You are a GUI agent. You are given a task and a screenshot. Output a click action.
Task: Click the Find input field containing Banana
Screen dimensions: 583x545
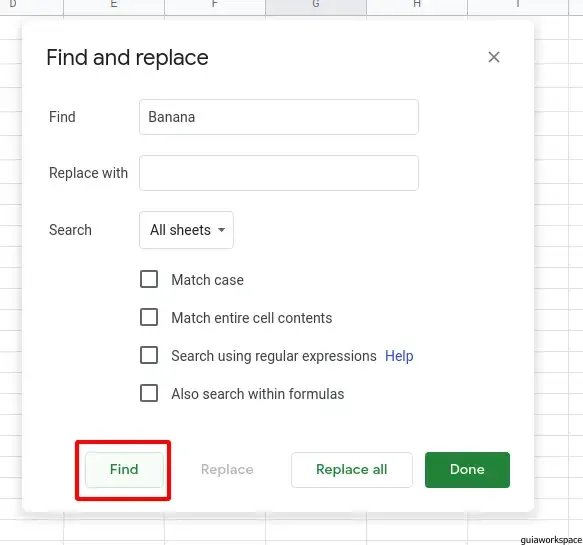click(279, 117)
